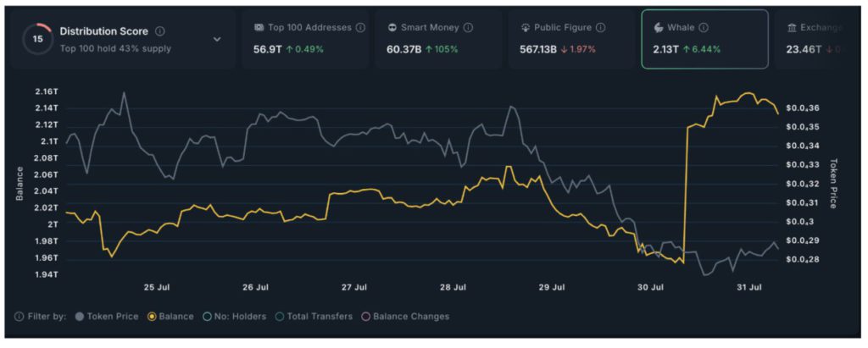Click the Whale fish icon
This screenshot has height=348, width=868.
[x=659, y=28]
